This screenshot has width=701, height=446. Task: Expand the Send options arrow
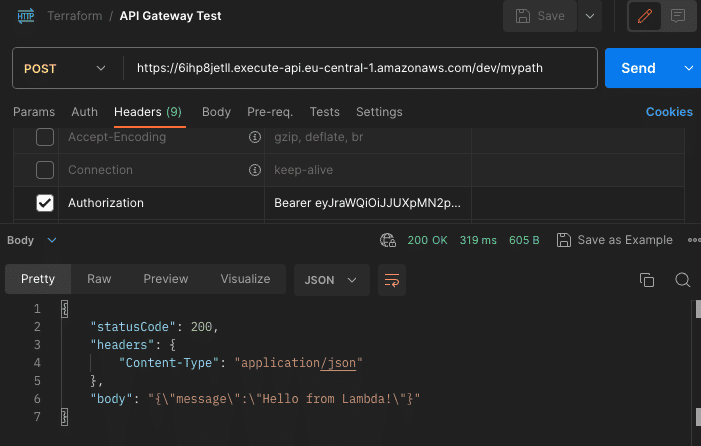click(x=688, y=68)
